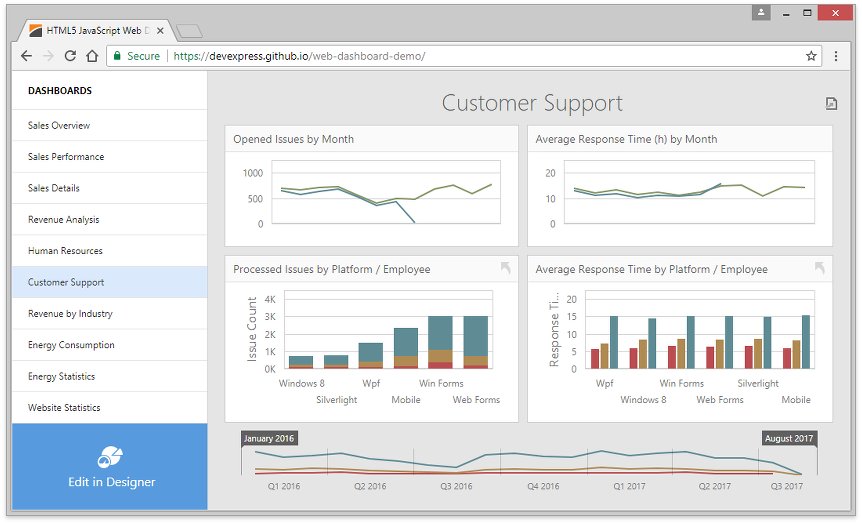Close the HTML5 JavaScript Web tab
The image size is (862, 524).
click(x=160, y=31)
